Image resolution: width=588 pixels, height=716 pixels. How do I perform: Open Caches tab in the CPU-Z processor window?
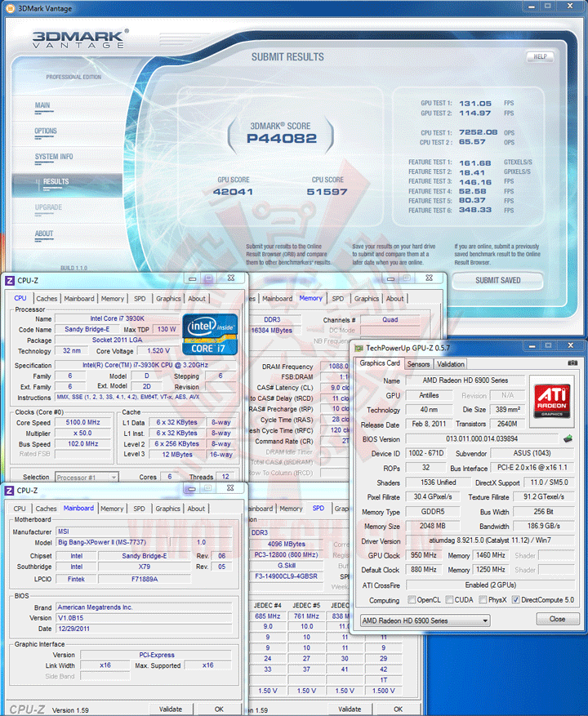pyautogui.click(x=47, y=299)
